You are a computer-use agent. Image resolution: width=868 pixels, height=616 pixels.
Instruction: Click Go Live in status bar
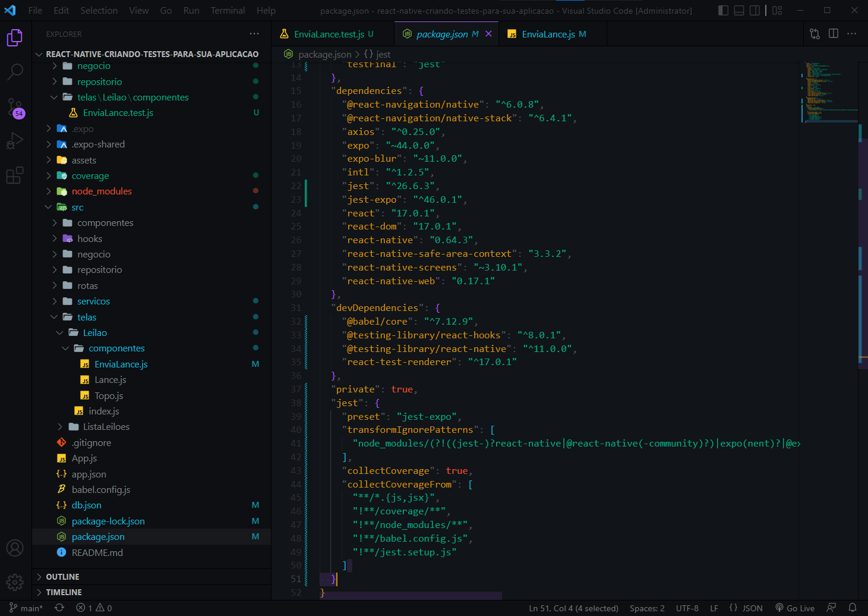[x=795, y=608]
